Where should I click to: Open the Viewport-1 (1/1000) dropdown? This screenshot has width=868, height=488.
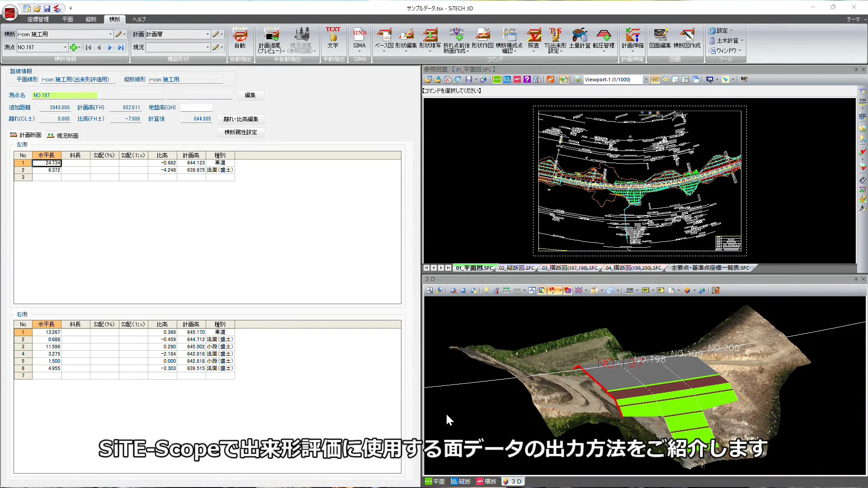(x=646, y=80)
